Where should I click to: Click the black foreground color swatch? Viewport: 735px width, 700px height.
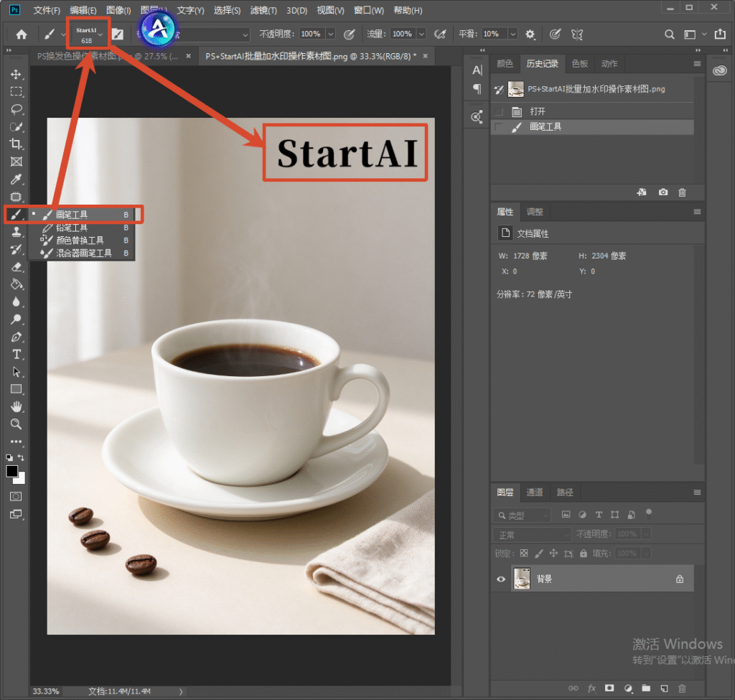click(x=11, y=471)
